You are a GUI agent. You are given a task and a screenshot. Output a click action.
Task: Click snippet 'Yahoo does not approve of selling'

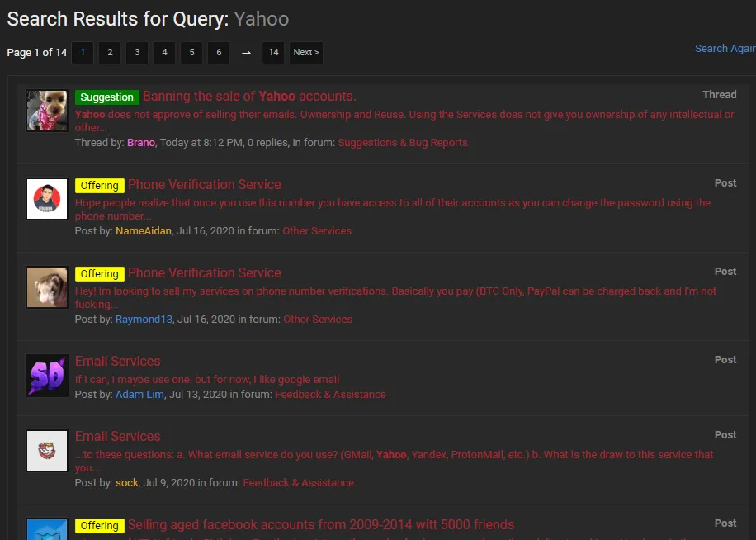pyautogui.click(x=404, y=121)
